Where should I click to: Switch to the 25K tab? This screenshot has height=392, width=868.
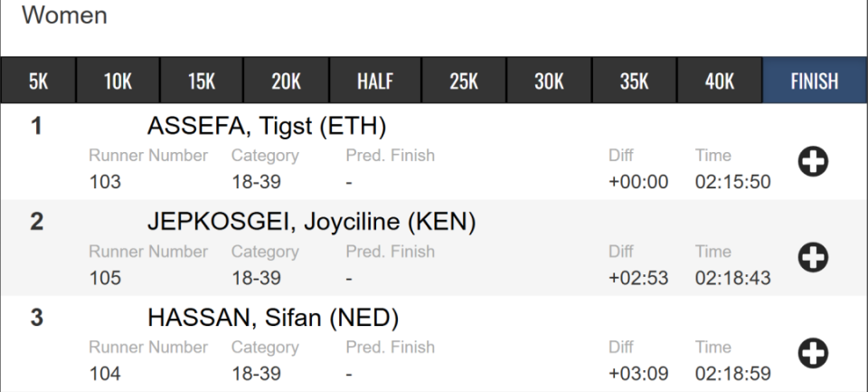[464, 81]
